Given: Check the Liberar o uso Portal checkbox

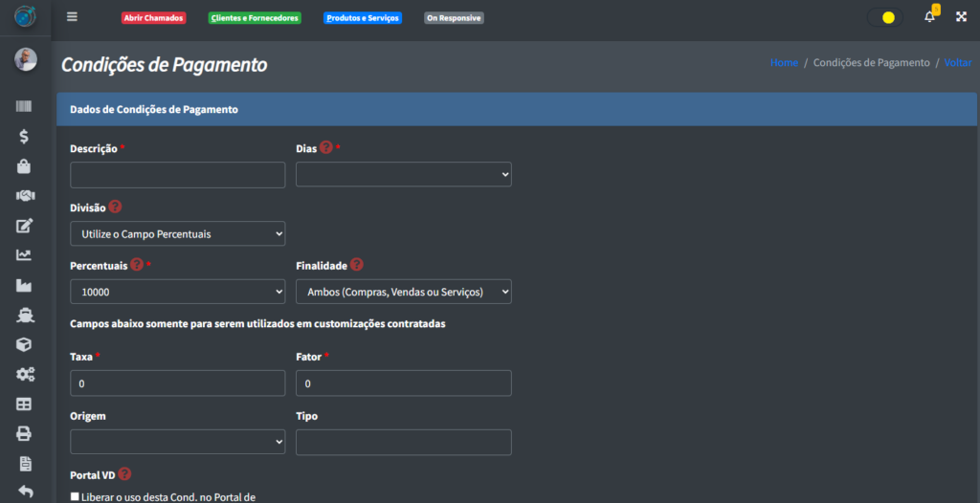Looking at the screenshot, I should tap(76, 496).
